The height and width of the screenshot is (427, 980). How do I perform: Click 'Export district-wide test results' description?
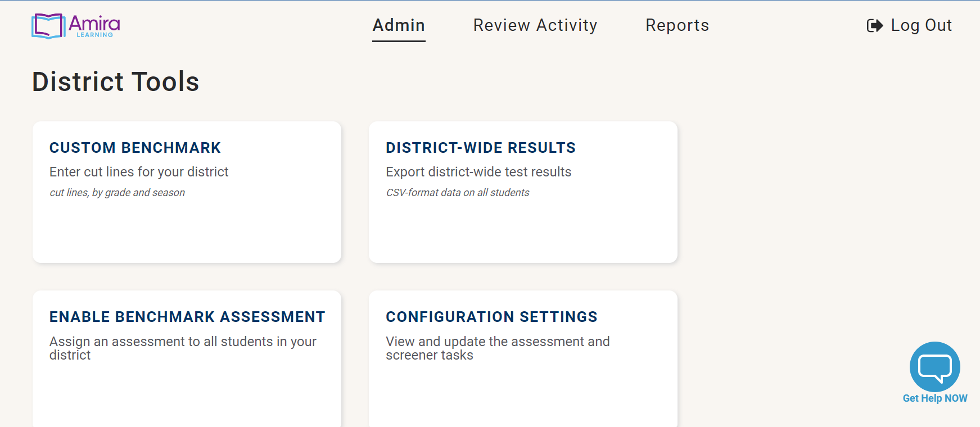pos(478,172)
